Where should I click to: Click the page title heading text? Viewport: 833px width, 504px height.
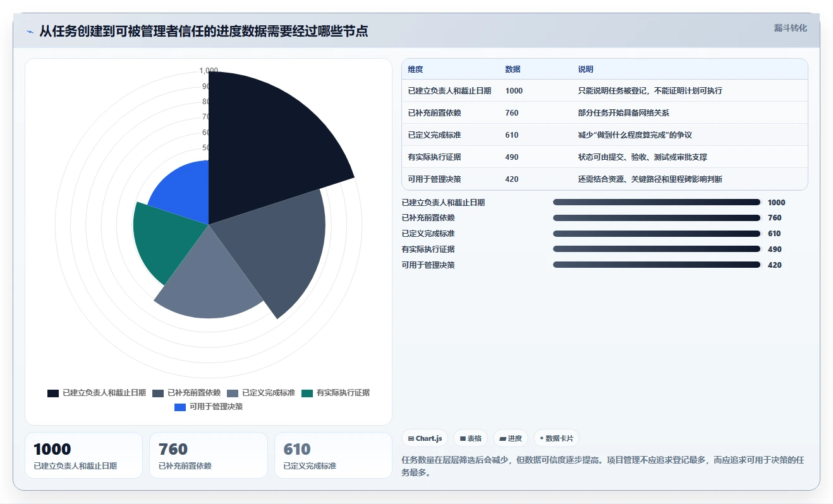pos(204,31)
